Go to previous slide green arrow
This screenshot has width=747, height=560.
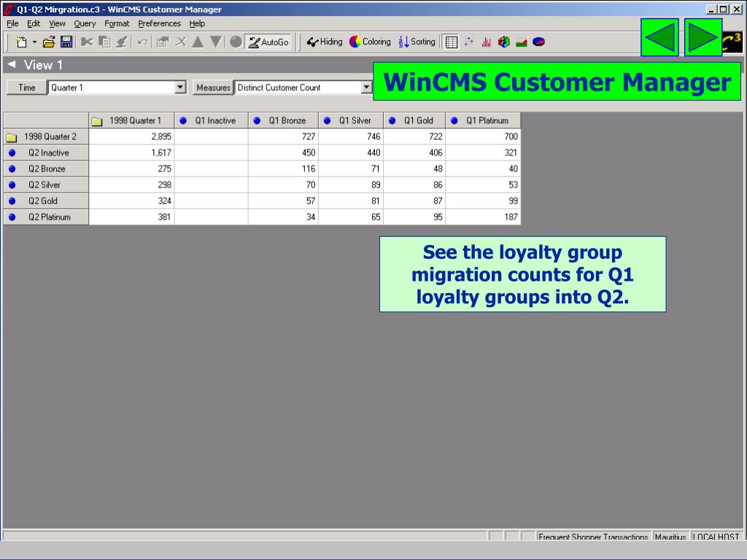coord(659,37)
